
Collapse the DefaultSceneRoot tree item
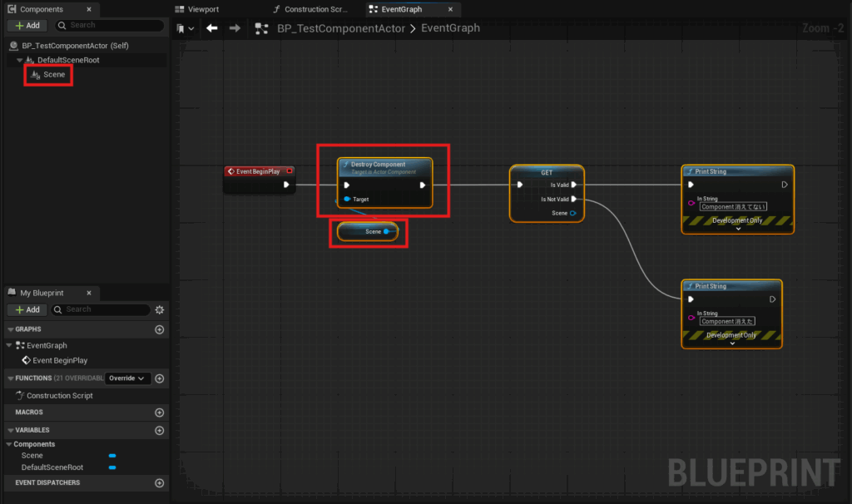20,61
